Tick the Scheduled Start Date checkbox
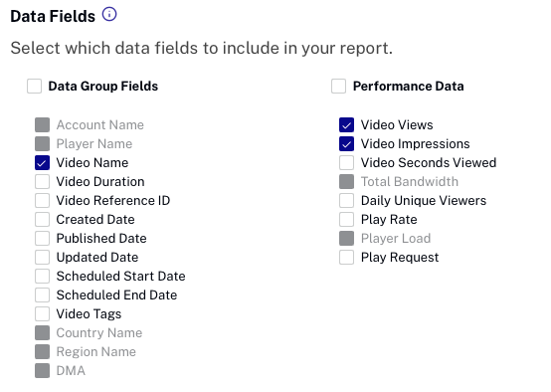Viewport: 551px width, 392px height. coord(42,277)
